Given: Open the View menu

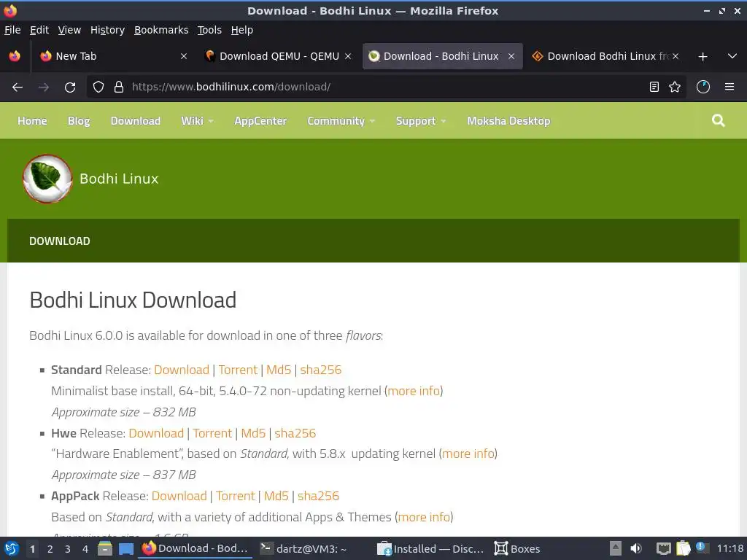Looking at the screenshot, I should (x=69, y=30).
